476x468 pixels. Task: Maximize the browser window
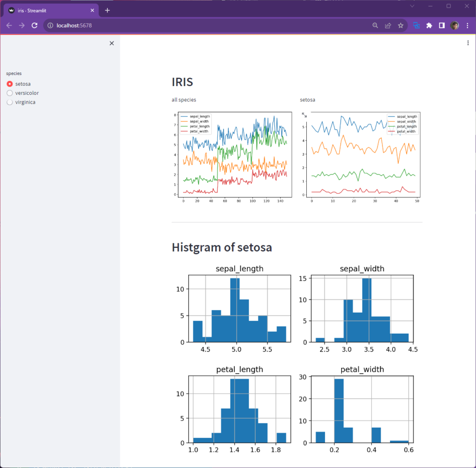coord(449,6)
